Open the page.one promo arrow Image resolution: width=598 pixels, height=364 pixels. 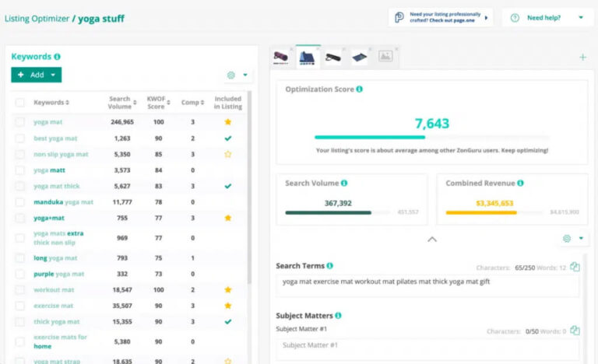(486, 18)
